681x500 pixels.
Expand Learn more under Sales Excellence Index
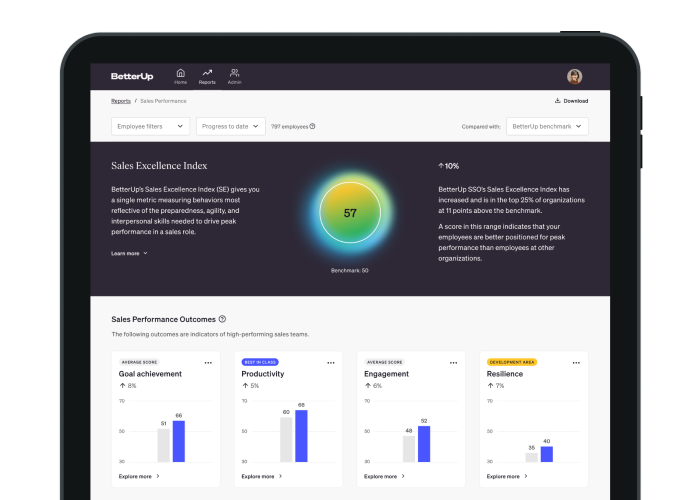pyautogui.click(x=130, y=254)
